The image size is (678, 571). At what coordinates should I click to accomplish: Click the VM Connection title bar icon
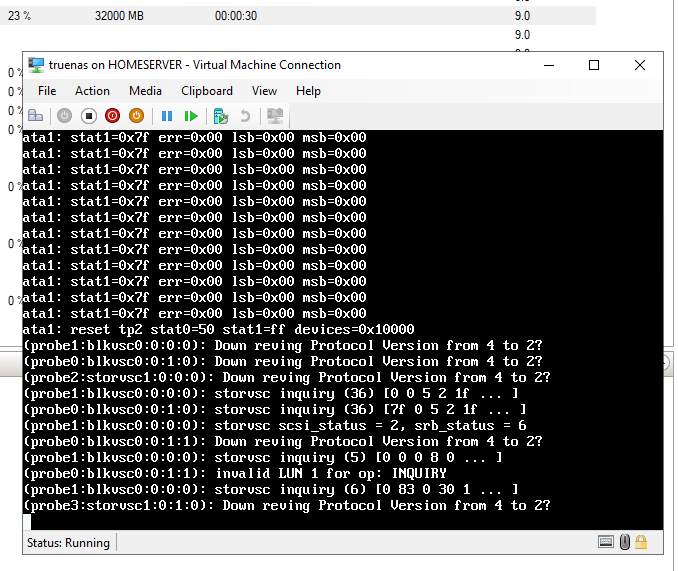coord(36,65)
